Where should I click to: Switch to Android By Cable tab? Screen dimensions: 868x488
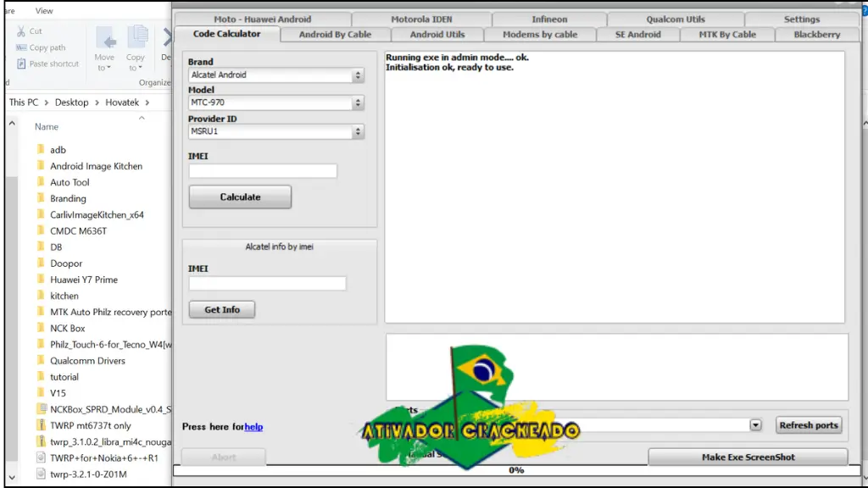[x=335, y=34]
